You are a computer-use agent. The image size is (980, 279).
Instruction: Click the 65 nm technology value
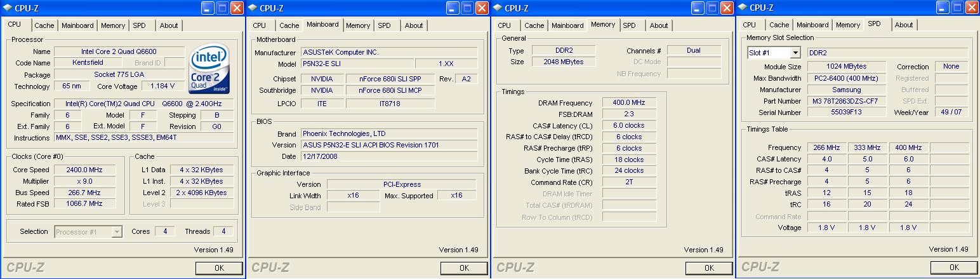tap(71, 86)
